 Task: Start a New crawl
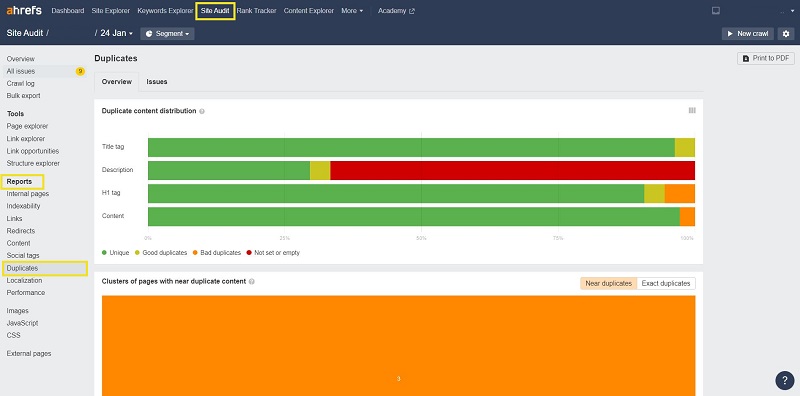(x=747, y=34)
